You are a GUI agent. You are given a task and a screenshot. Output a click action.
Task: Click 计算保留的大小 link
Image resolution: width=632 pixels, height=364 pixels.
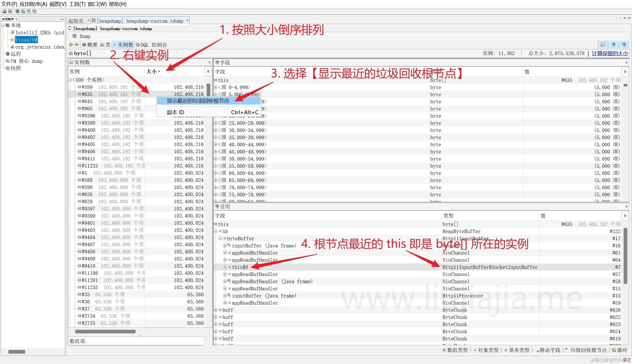610,53
